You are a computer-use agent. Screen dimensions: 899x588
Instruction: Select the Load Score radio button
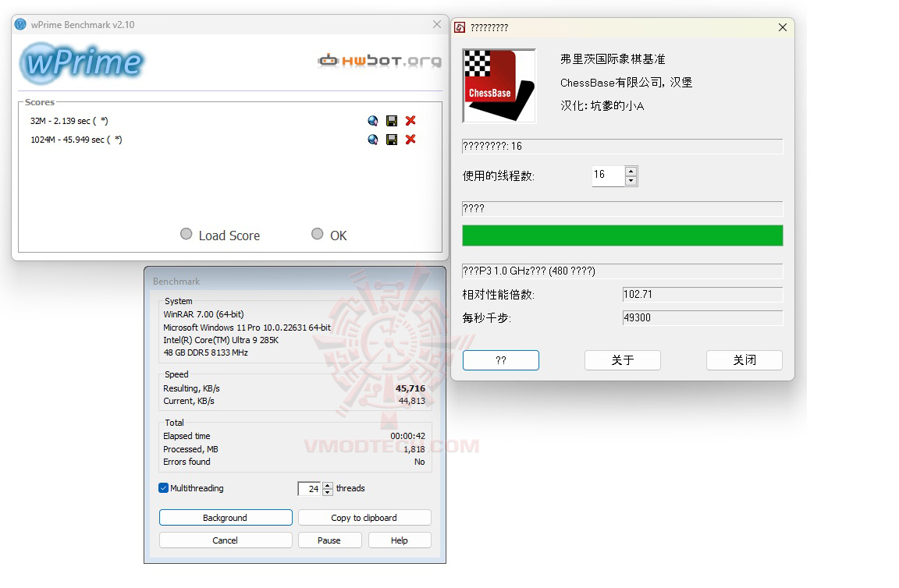click(x=187, y=234)
